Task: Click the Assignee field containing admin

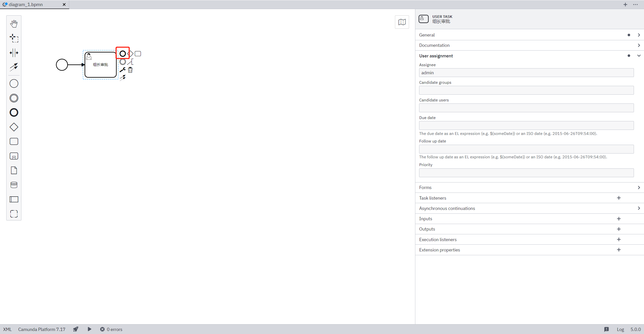Action: 526,73
